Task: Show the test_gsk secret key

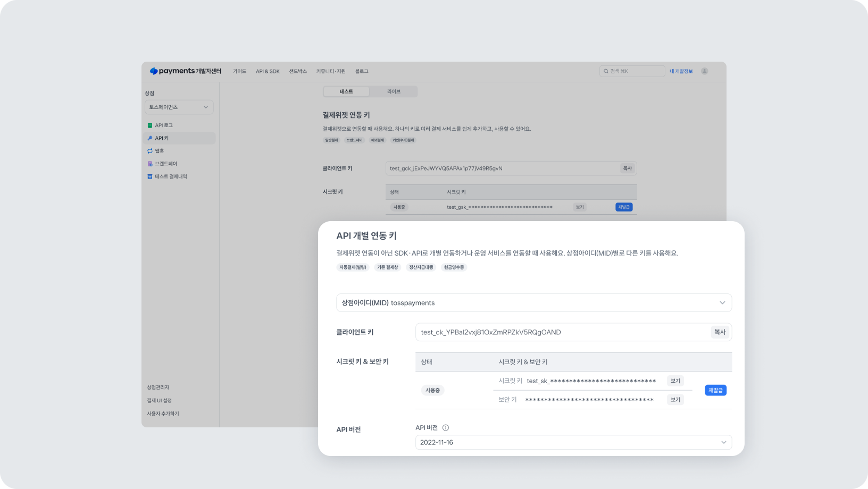Action: (580, 207)
